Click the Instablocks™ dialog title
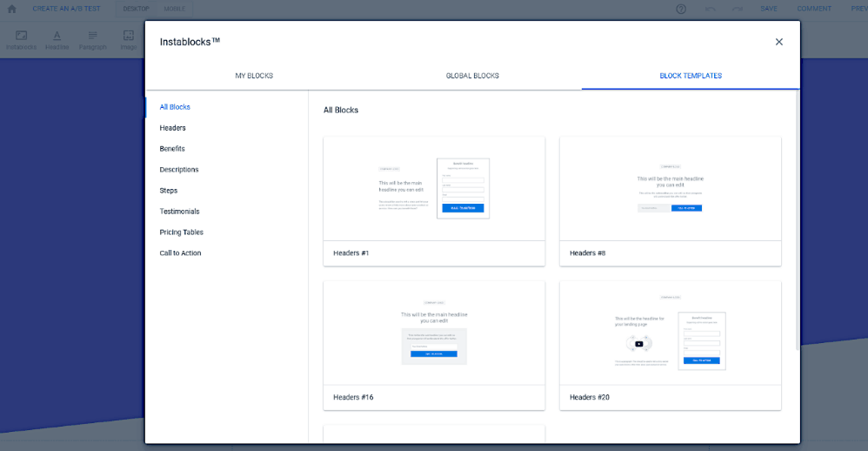 [190, 42]
